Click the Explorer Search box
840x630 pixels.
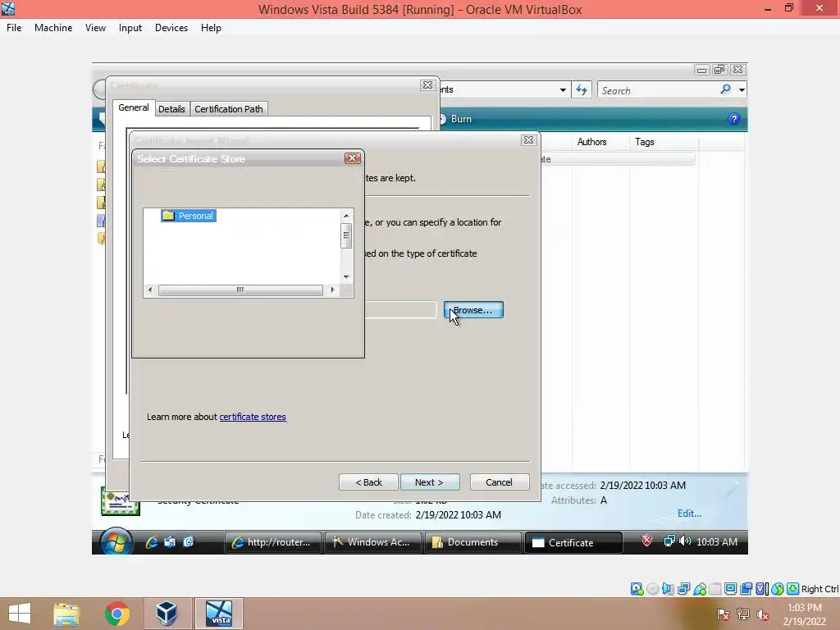659,90
